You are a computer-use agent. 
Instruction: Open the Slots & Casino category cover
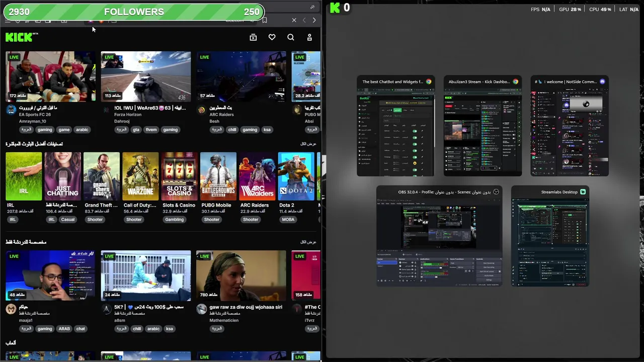tap(179, 176)
